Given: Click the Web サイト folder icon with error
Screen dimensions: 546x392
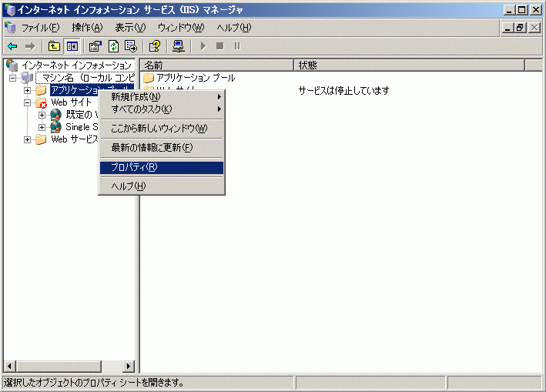Looking at the screenshot, I should [41, 102].
